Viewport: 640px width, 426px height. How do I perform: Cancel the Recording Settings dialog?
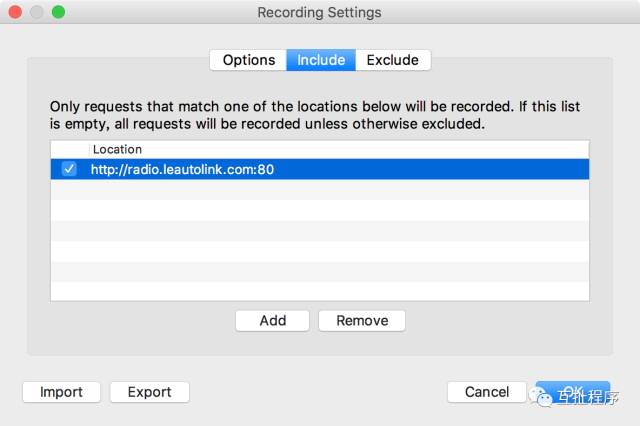pos(487,392)
